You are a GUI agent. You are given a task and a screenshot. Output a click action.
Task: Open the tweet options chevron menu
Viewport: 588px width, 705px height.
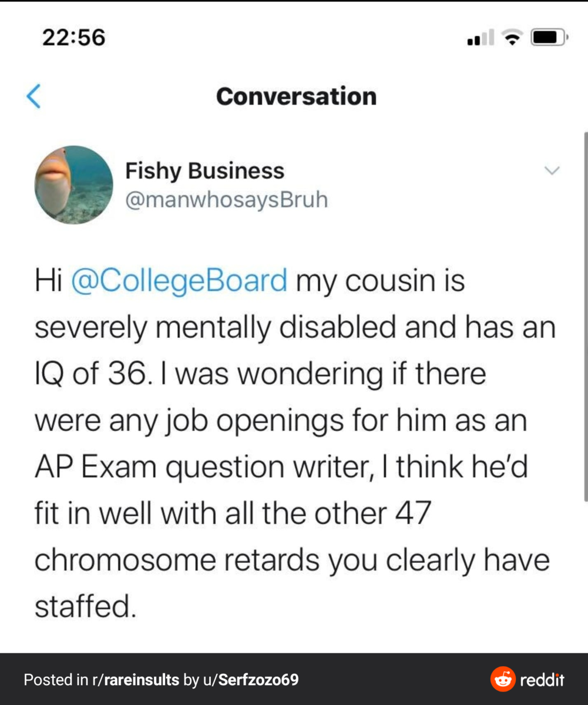[552, 171]
